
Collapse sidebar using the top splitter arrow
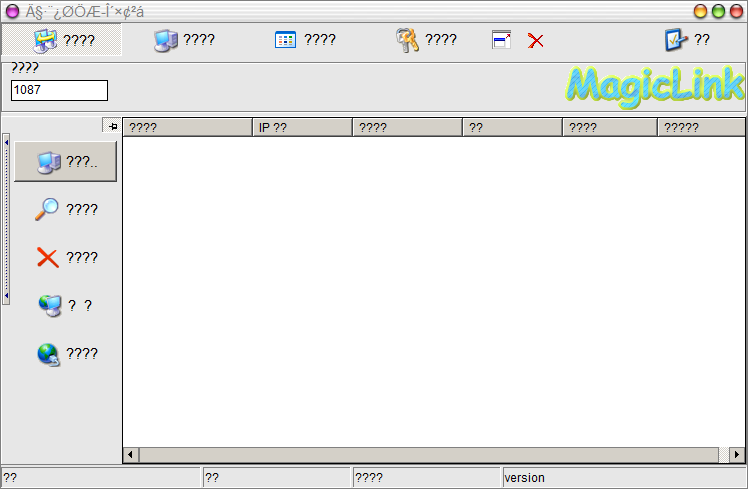[x=6, y=141]
